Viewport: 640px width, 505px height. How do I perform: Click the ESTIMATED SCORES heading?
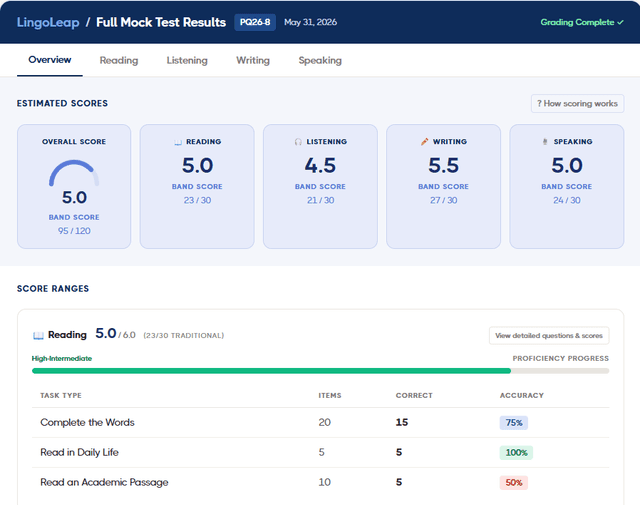[62, 103]
